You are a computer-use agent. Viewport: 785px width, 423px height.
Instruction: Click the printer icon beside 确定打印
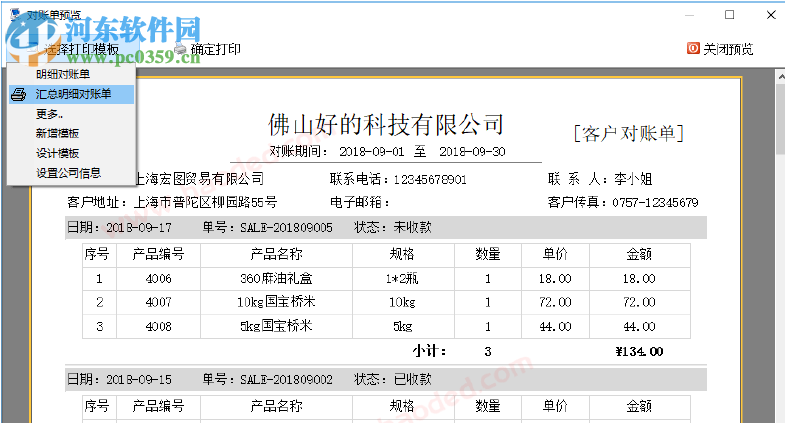pyautogui.click(x=180, y=49)
